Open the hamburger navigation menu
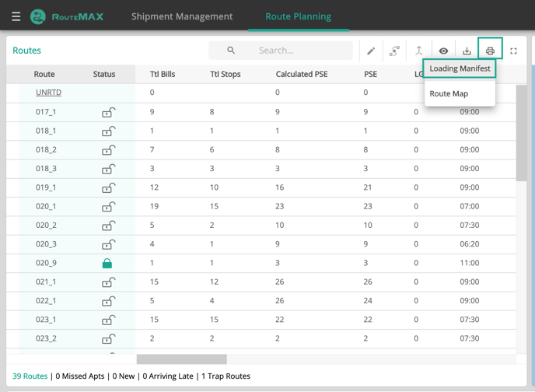Image resolution: width=535 pixels, height=392 pixels. (x=16, y=16)
